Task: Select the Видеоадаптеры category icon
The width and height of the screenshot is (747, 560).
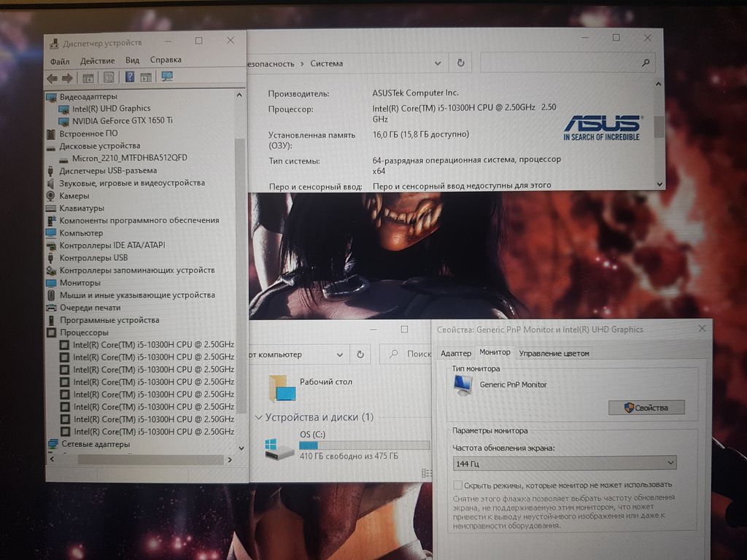Action: click(x=52, y=97)
